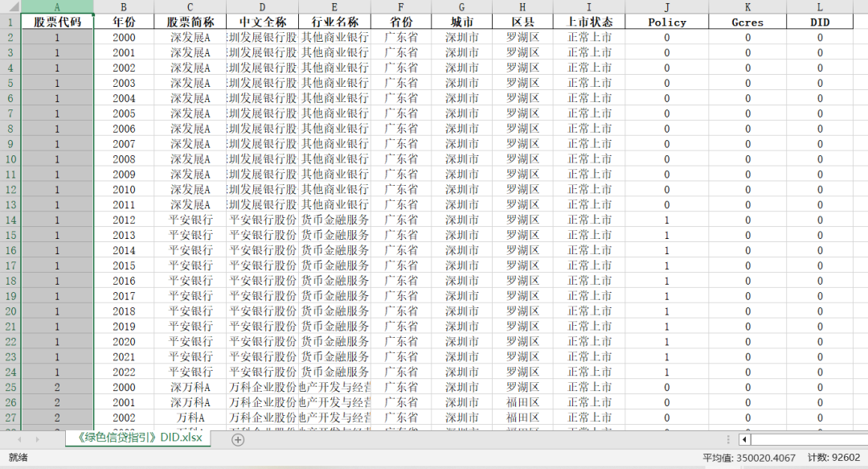Select year cell 2022 in row 24
868x469 pixels.
point(124,372)
